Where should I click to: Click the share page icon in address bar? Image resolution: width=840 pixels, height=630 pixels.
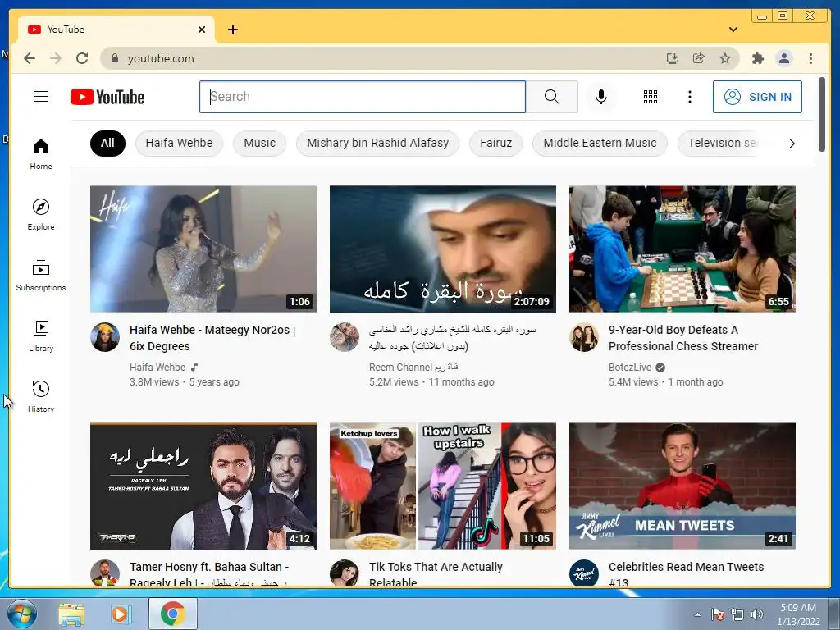699,58
